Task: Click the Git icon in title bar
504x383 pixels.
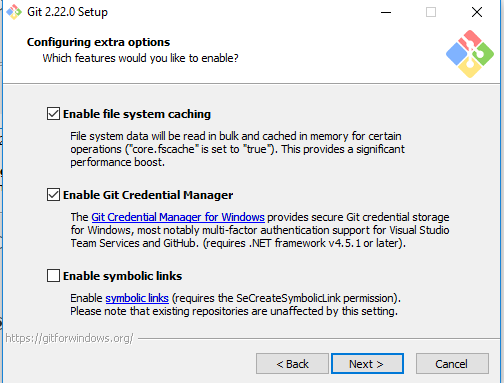Action: pyautogui.click(x=14, y=12)
